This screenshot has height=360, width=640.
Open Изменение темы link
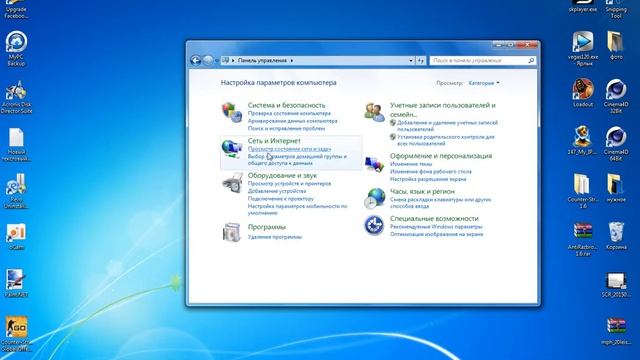click(x=411, y=164)
